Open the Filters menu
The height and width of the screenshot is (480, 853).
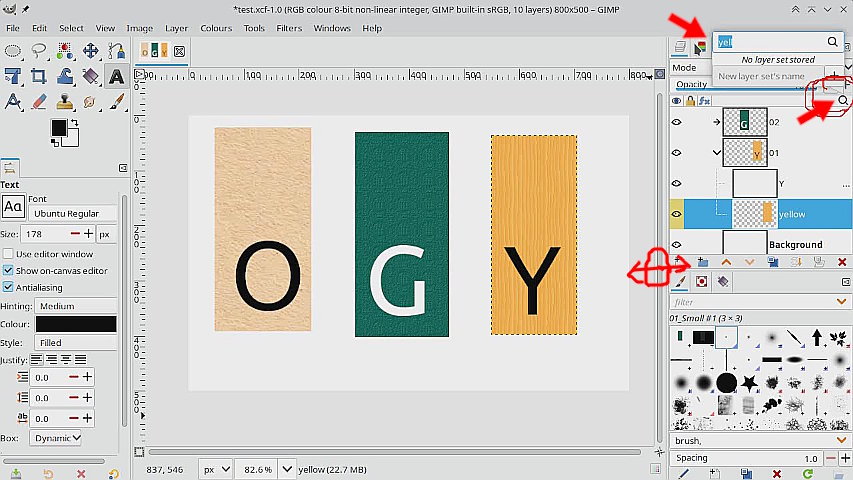point(289,28)
